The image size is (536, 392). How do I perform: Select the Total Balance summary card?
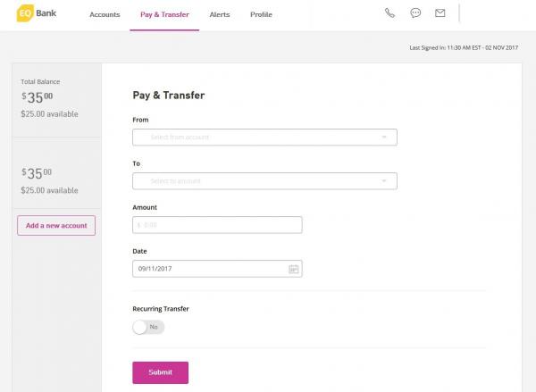pyautogui.click(x=56, y=98)
